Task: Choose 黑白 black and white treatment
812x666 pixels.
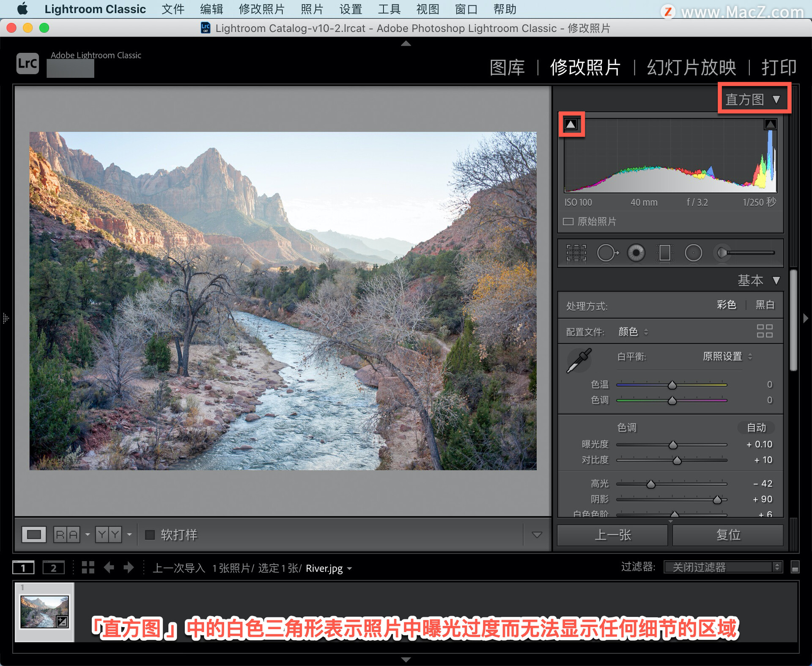Action: tap(765, 305)
